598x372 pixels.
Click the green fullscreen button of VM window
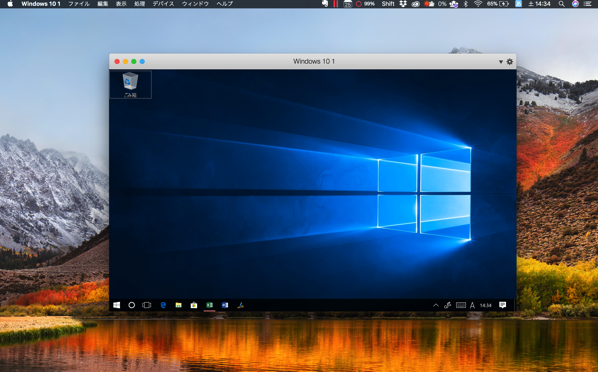click(134, 61)
